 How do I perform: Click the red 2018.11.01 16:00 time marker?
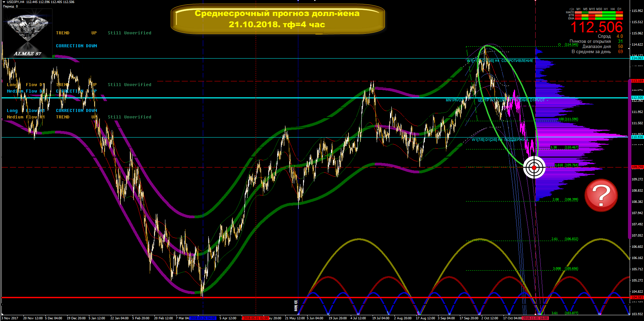click(x=535, y=318)
